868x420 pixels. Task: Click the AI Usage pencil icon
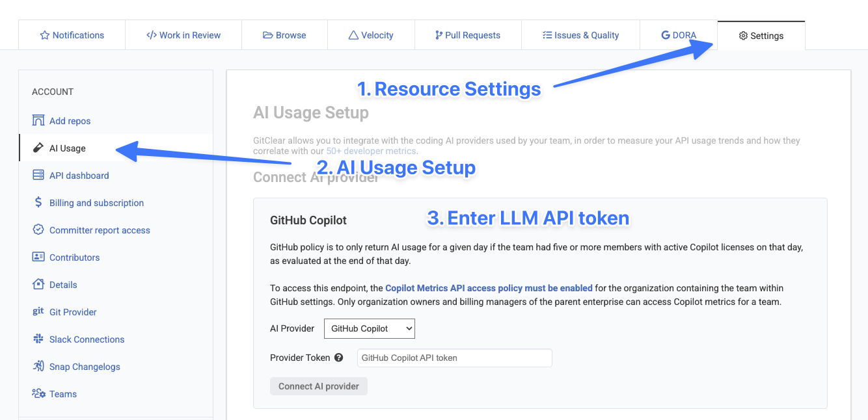pyautogui.click(x=38, y=148)
